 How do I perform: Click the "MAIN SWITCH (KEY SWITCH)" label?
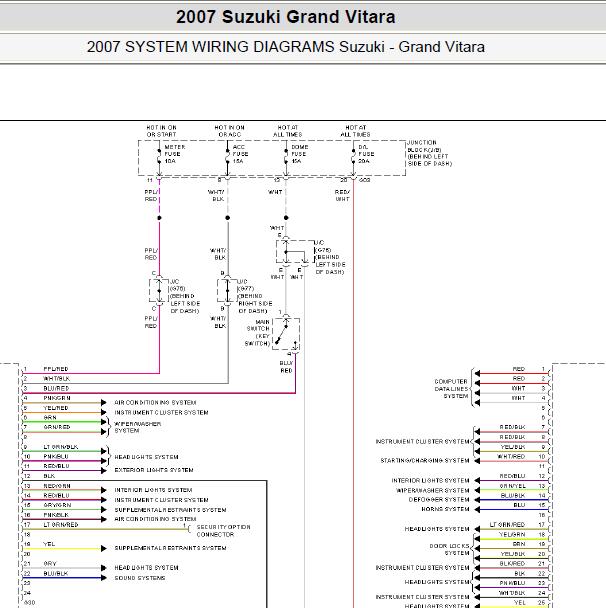coord(257,333)
